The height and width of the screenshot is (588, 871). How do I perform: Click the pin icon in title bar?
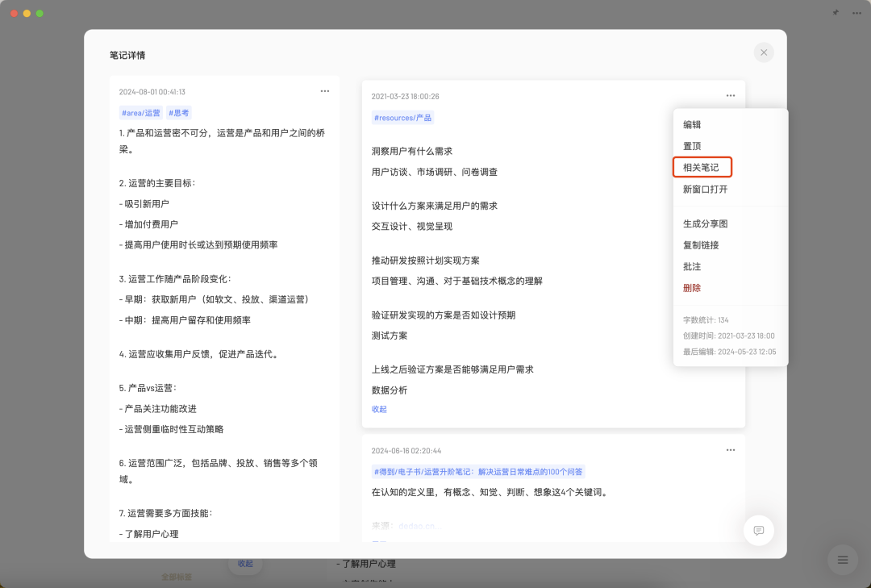(x=836, y=13)
